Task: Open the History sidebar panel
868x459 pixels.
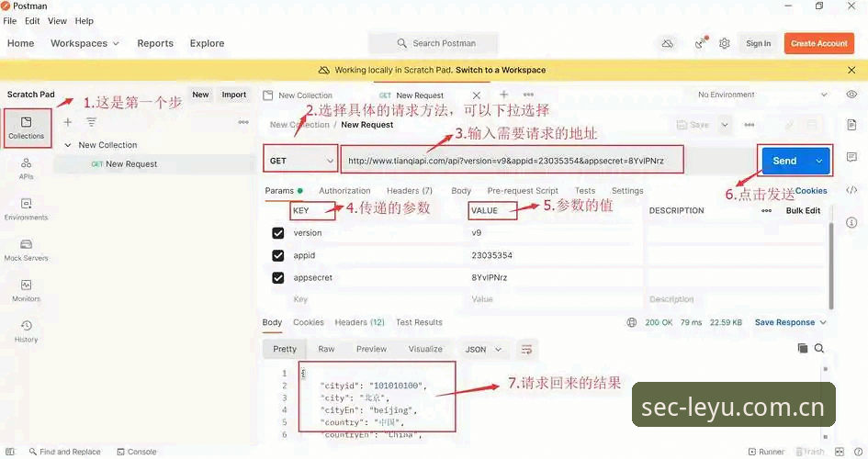Action: pos(26,331)
